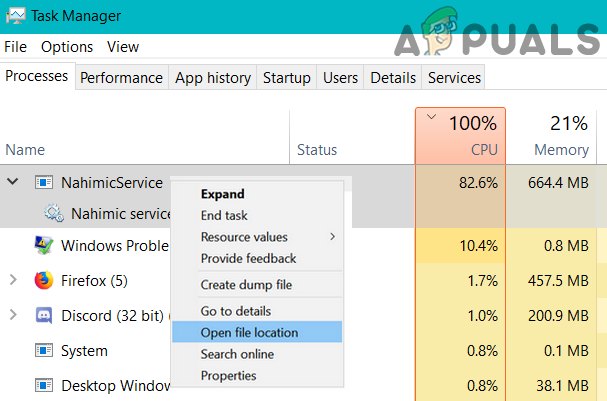Click the Firefox process icon

[43, 280]
